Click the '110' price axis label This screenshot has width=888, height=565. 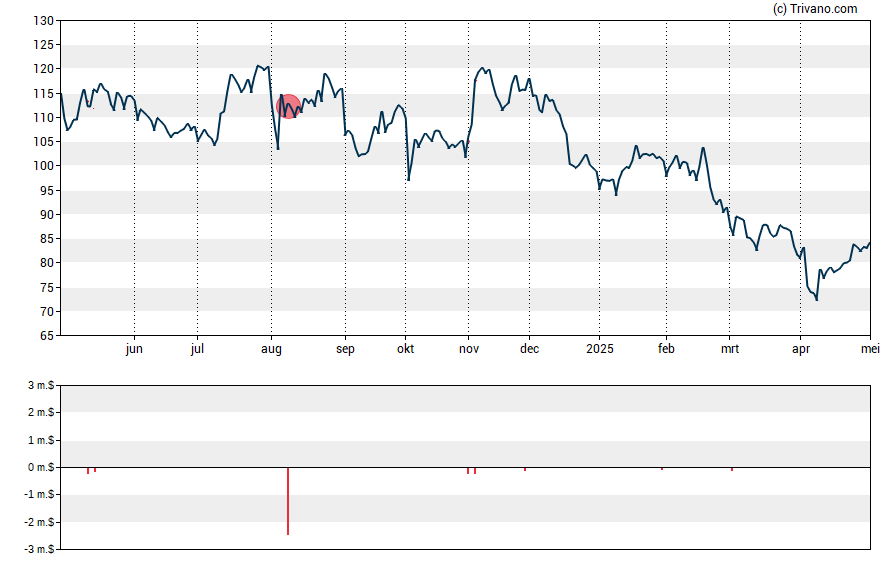[44, 118]
